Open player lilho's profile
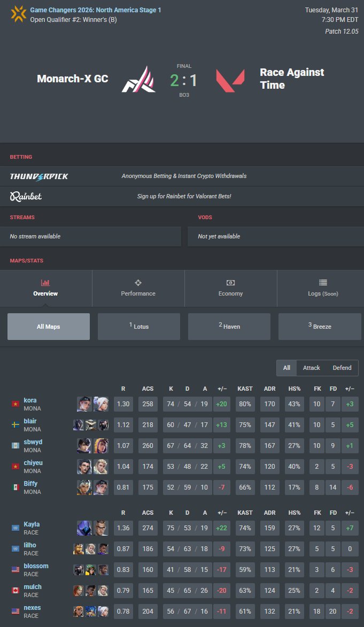The height and width of the screenshot is (627, 364). click(30, 545)
